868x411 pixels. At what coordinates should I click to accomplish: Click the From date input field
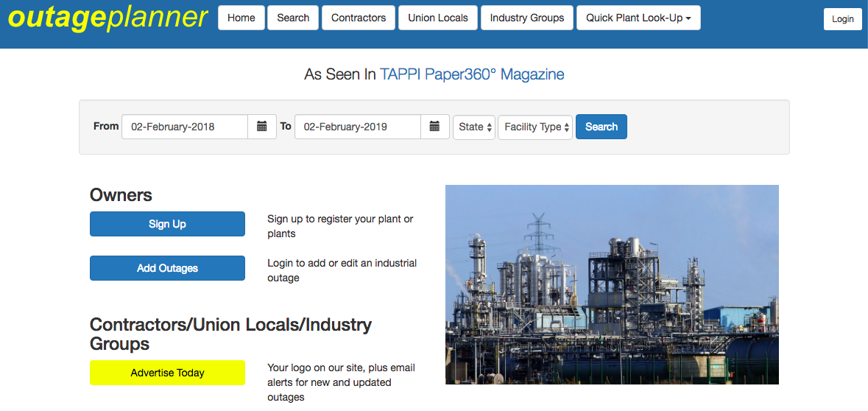(185, 127)
